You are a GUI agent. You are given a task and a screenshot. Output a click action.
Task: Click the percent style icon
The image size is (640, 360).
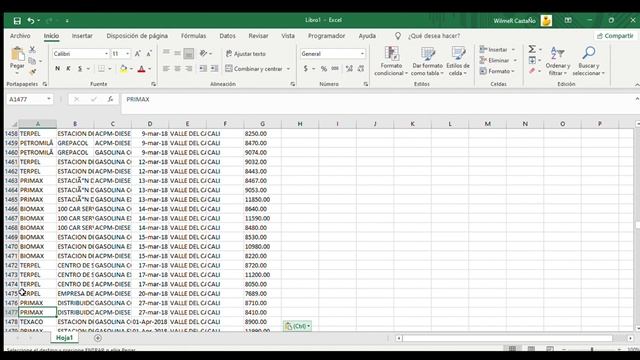324,69
